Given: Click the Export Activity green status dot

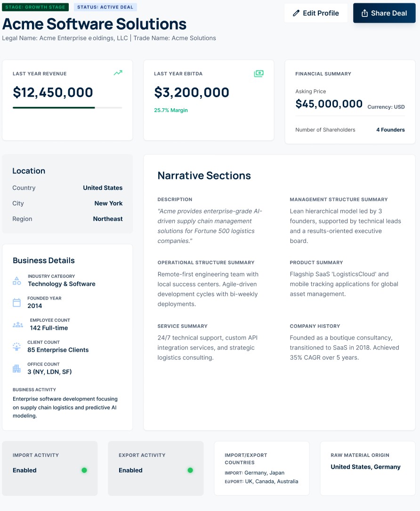Looking at the screenshot, I should [190, 470].
